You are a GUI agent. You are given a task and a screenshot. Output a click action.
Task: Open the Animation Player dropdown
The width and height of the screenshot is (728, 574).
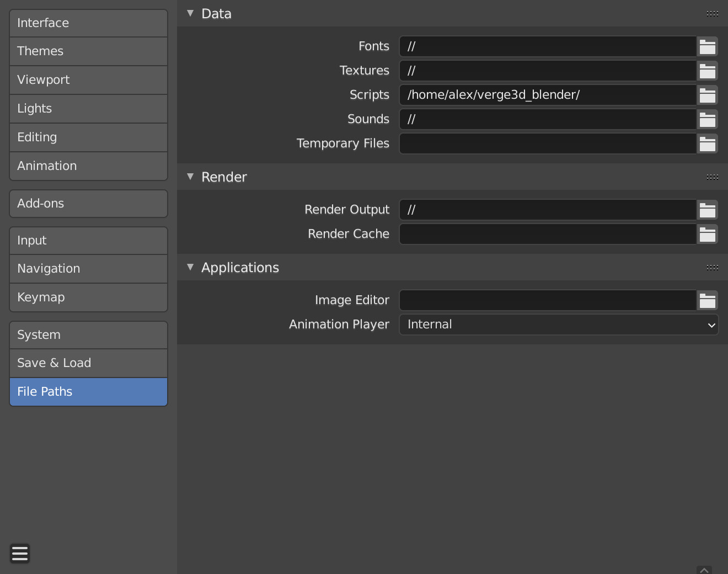click(558, 325)
